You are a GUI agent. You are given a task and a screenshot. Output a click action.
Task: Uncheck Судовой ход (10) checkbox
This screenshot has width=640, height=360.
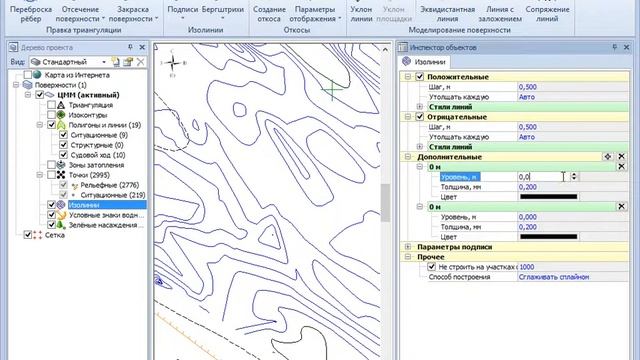pos(63,155)
